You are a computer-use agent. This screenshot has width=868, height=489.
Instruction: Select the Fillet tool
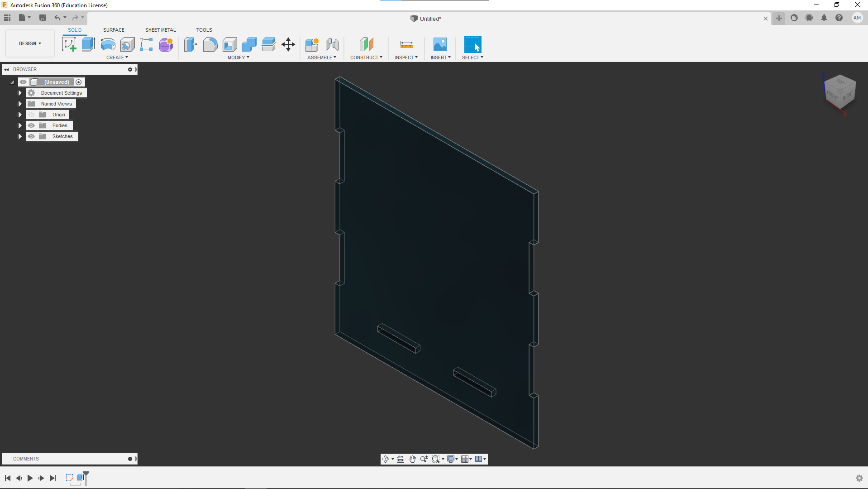click(210, 44)
